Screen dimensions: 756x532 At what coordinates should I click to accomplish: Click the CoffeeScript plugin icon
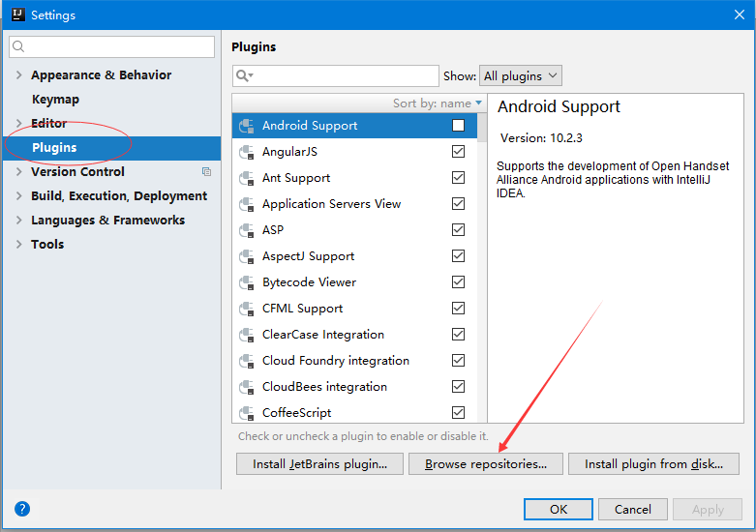[246, 413]
